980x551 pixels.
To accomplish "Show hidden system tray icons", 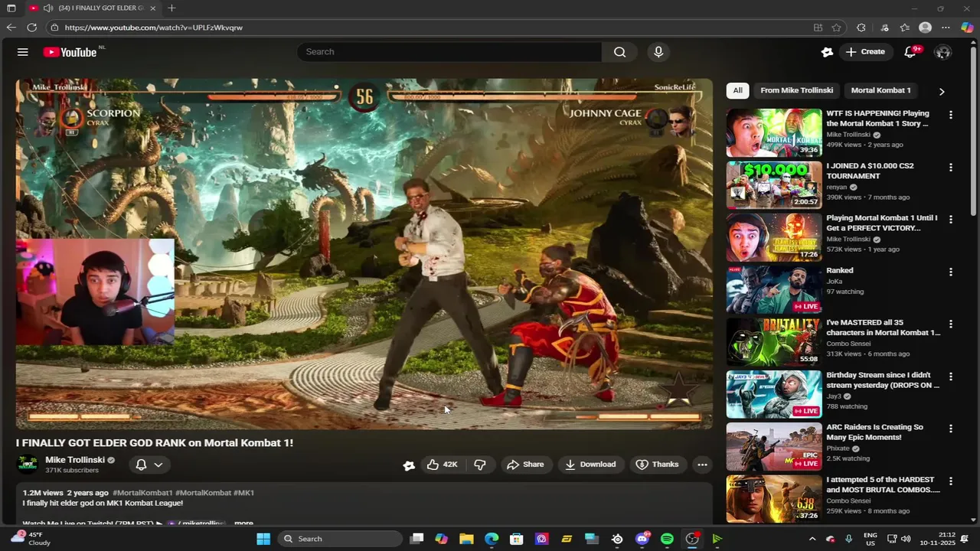I will (x=812, y=539).
